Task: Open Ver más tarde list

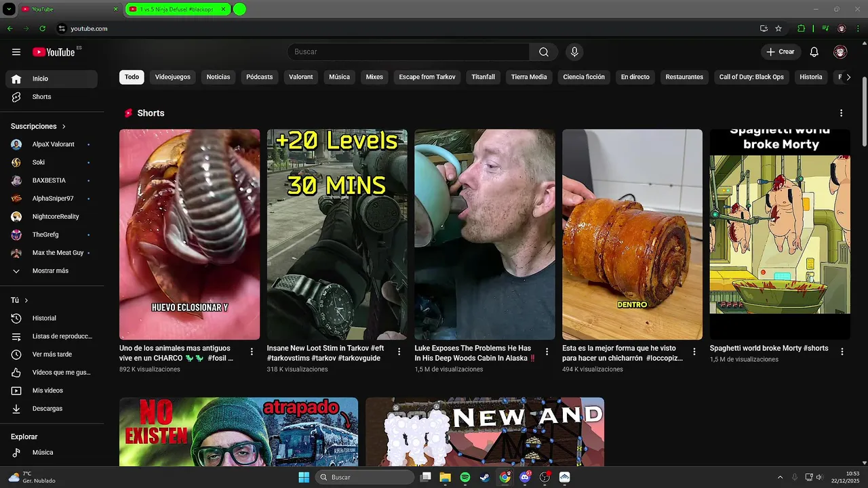Action: [x=52, y=354]
